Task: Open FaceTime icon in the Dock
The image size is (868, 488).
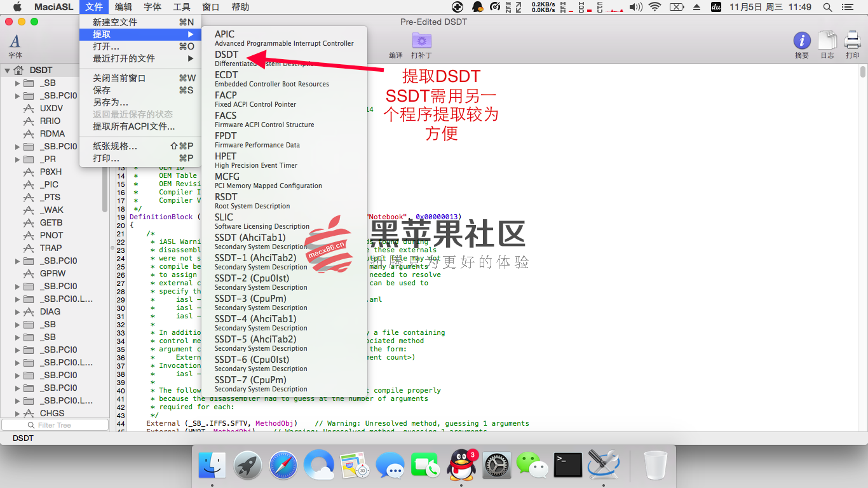Action: click(426, 465)
